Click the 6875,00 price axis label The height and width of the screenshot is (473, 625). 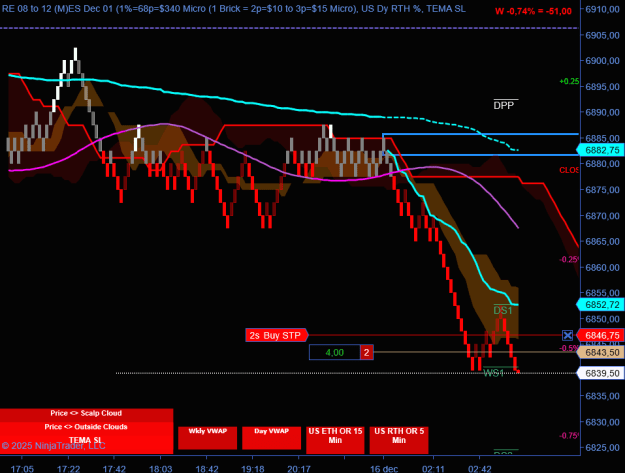(602, 190)
